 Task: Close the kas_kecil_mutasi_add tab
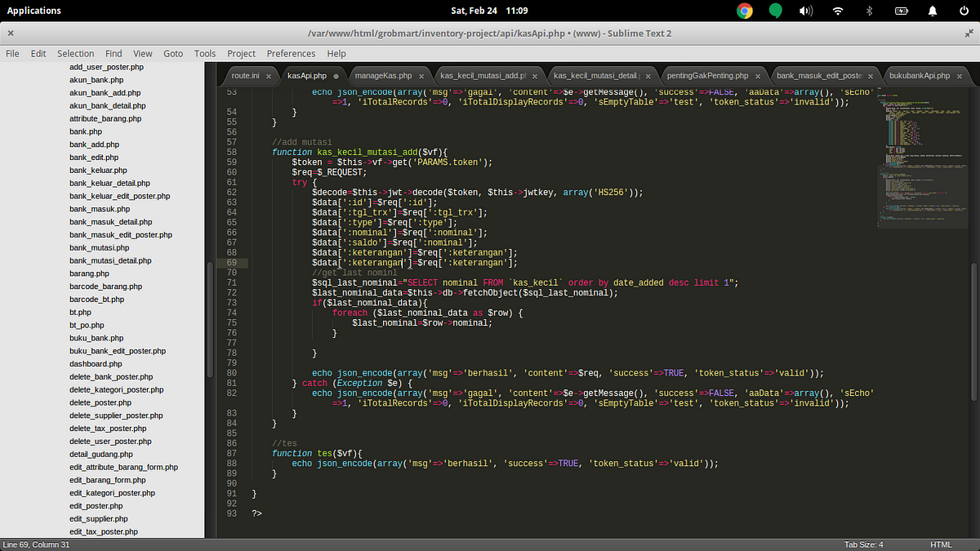(x=533, y=75)
